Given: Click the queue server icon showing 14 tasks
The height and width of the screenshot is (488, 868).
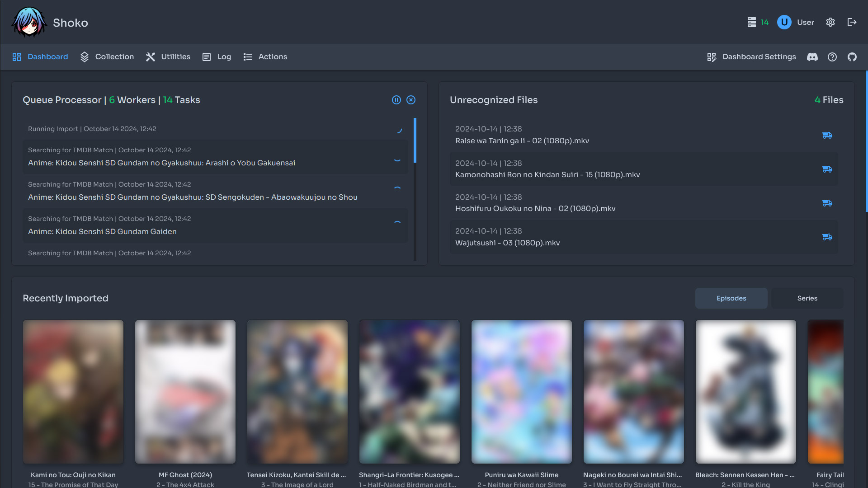Looking at the screenshot, I should coord(752,22).
